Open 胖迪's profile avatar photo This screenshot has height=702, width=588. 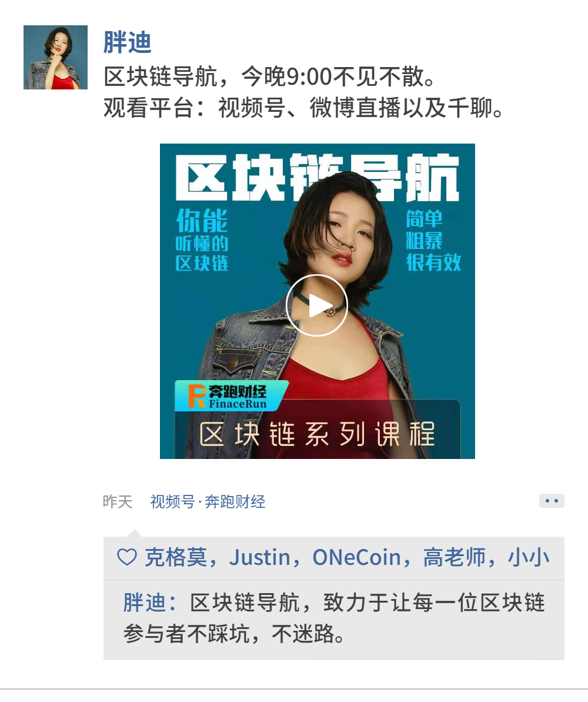tap(55, 57)
